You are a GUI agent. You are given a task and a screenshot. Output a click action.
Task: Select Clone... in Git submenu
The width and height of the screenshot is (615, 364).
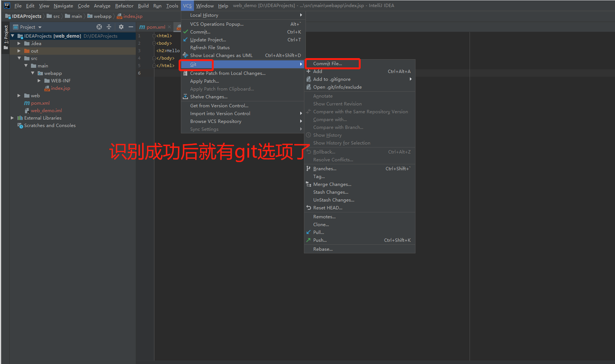point(360,225)
